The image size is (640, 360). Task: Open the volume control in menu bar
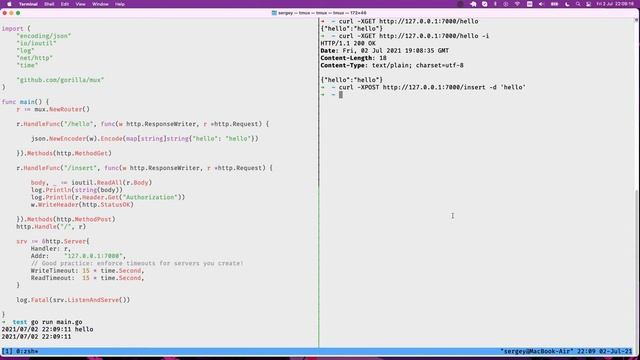[x=541, y=4]
